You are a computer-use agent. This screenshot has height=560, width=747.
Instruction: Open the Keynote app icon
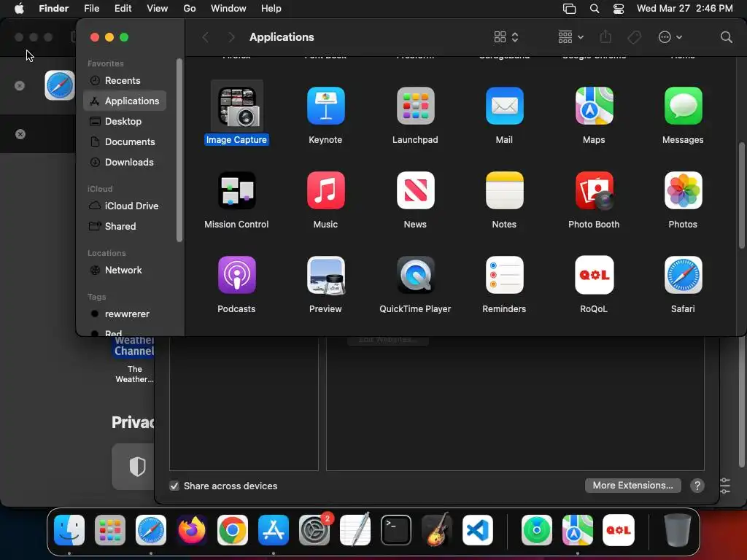(x=326, y=106)
